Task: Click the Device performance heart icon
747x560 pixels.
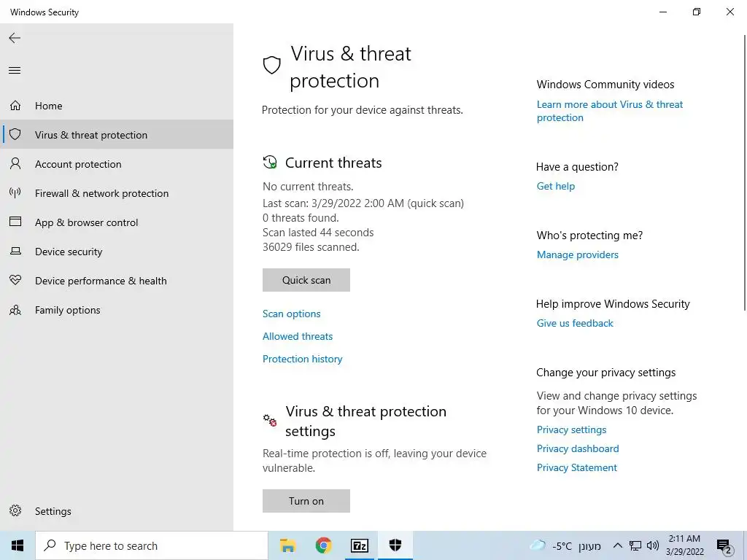Action: point(15,280)
